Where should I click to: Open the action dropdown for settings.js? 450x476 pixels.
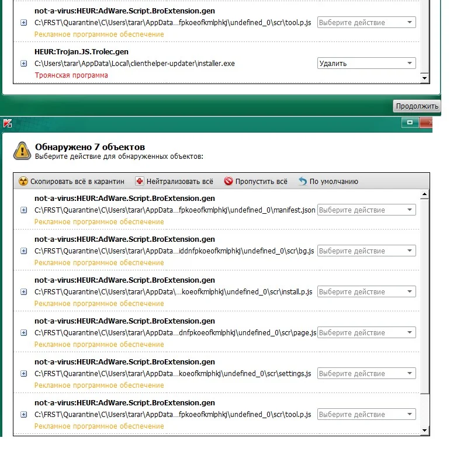(366, 374)
